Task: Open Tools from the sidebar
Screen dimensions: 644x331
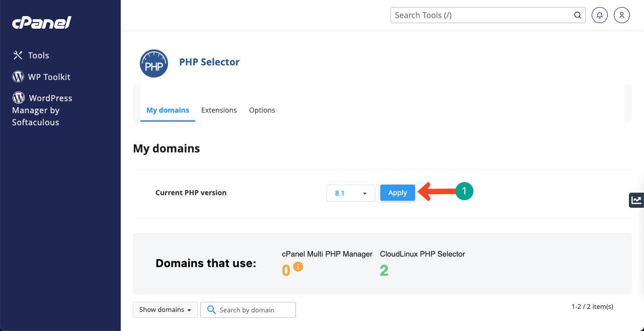Action: [31, 55]
